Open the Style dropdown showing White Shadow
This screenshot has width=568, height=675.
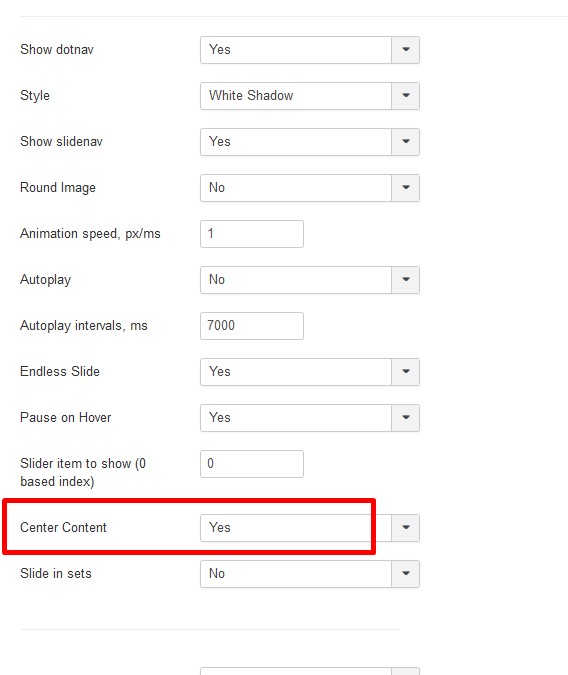(x=310, y=96)
